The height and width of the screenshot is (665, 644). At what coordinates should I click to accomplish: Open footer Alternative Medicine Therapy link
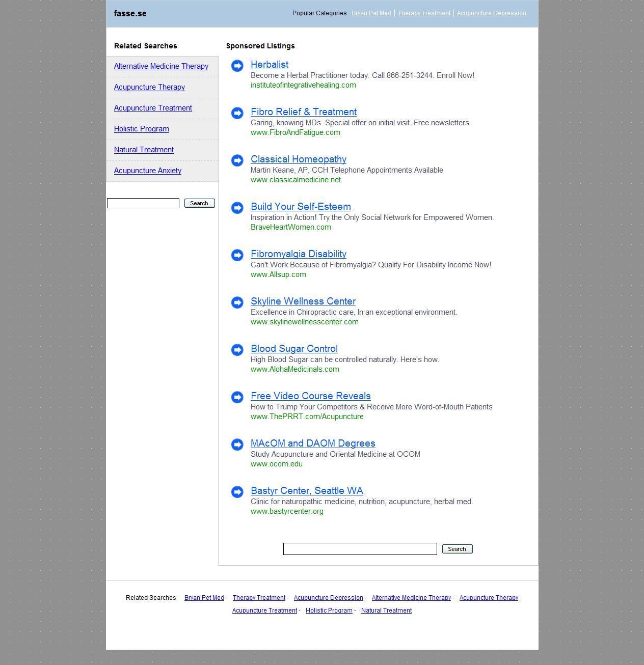coord(411,598)
